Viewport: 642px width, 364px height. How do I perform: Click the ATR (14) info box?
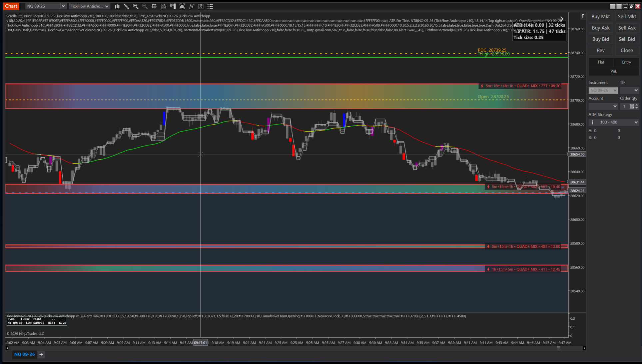pyautogui.click(x=539, y=31)
